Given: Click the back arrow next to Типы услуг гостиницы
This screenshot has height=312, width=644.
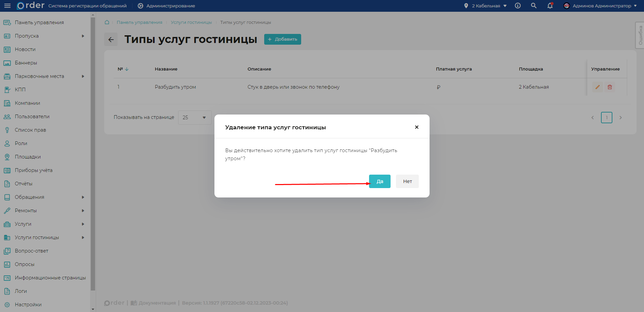Looking at the screenshot, I should point(111,39).
